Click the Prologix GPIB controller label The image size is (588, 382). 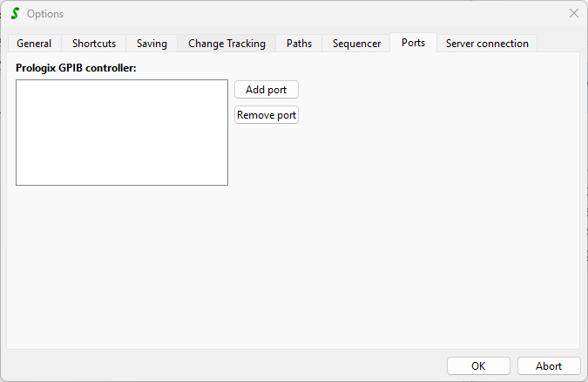pyautogui.click(x=77, y=67)
